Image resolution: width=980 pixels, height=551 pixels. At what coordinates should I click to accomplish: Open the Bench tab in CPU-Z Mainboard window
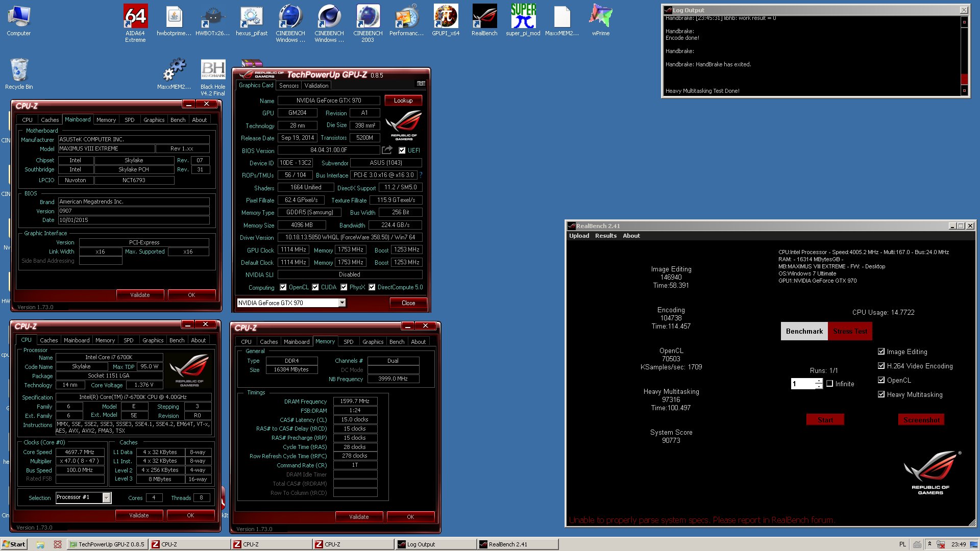[178, 120]
